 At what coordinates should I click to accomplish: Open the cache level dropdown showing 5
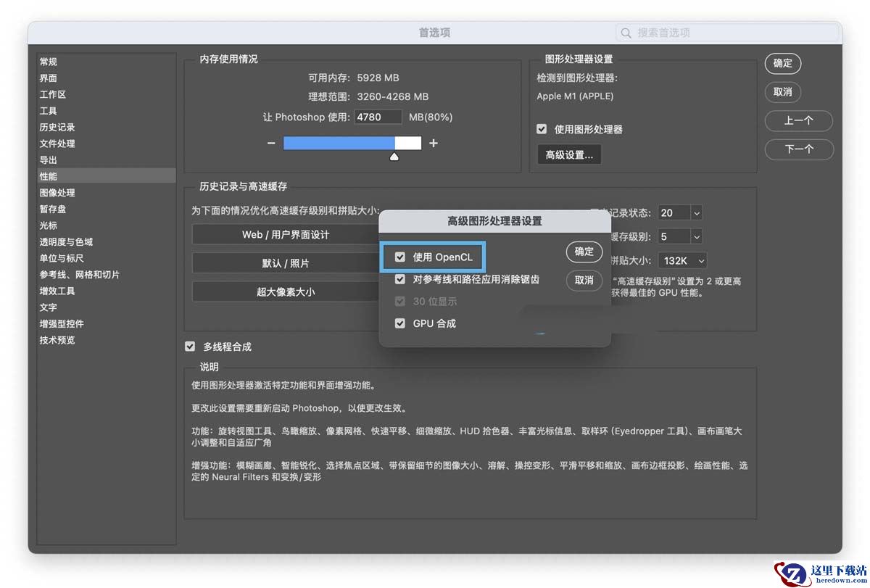[680, 236]
